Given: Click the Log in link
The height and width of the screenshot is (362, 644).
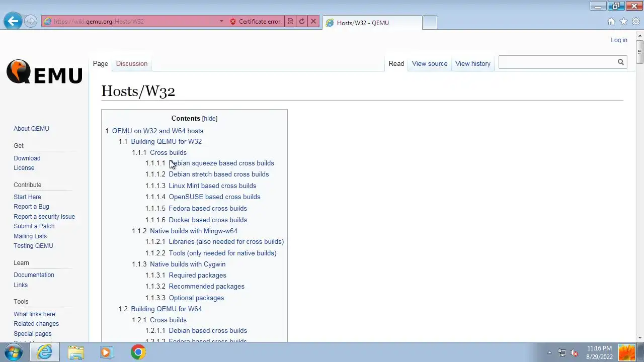Looking at the screenshot, I should [x=619, y=40].
